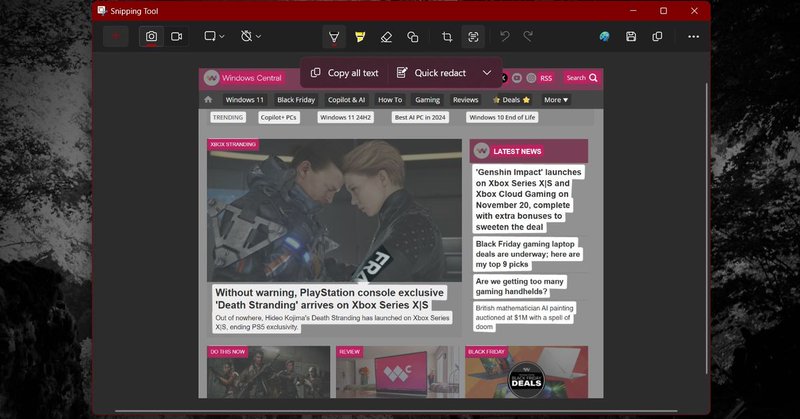Click the Windows 11 24H2 trending link
This screenshot has width=800, height=419.
point(345,117)
